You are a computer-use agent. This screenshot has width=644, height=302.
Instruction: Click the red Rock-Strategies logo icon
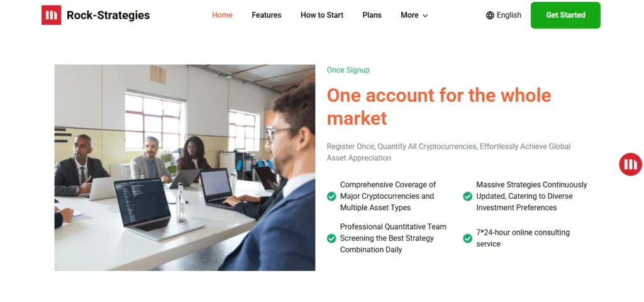point(52,15)
